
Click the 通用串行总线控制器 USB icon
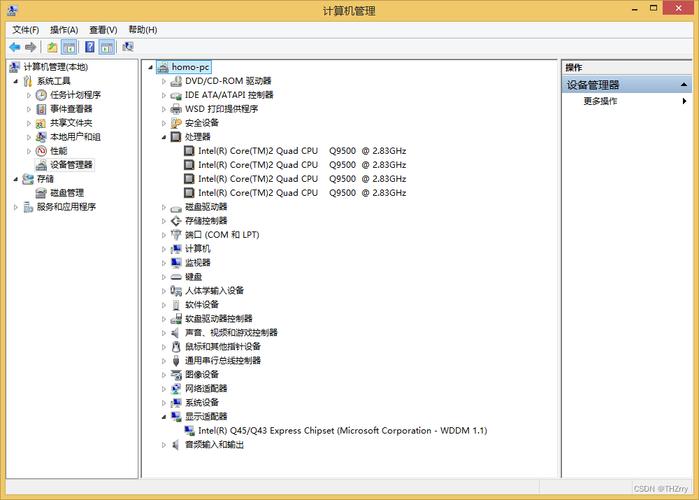tap(176, 361)
